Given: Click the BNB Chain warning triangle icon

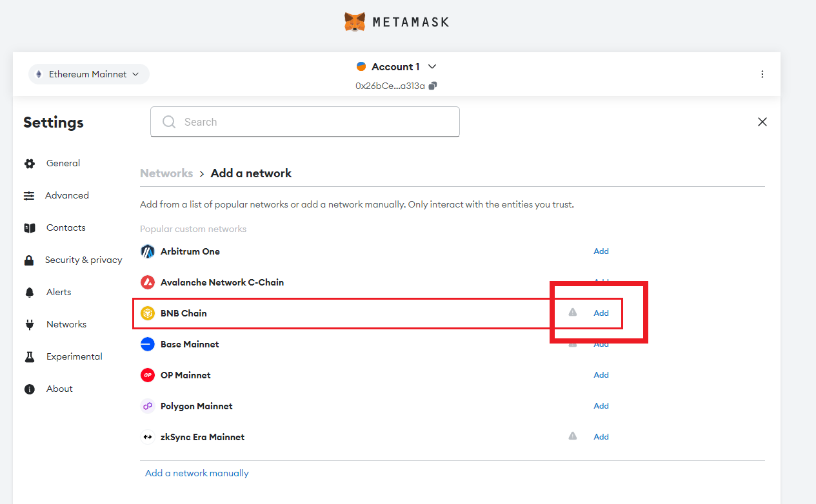Looking at the screenshot, I should pos(572,313).
